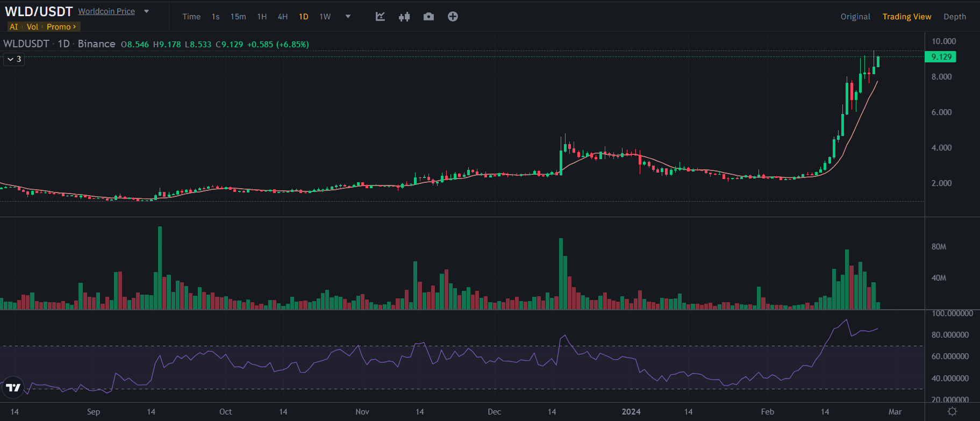The width and height of the screenshot is (980, 421).
Task: Switch to the Original chart tab
Action: (x=855, y=17)
